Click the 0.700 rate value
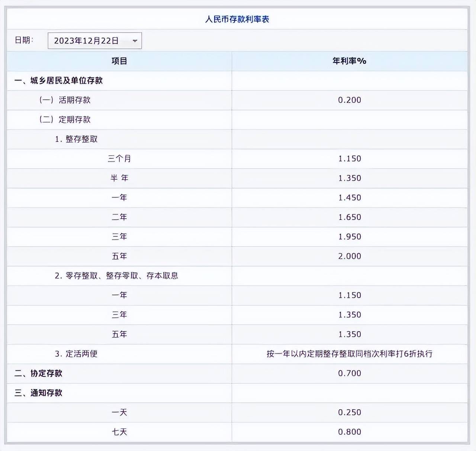The height and width of the screenshot is (451, 476). (x=350, y=373)
